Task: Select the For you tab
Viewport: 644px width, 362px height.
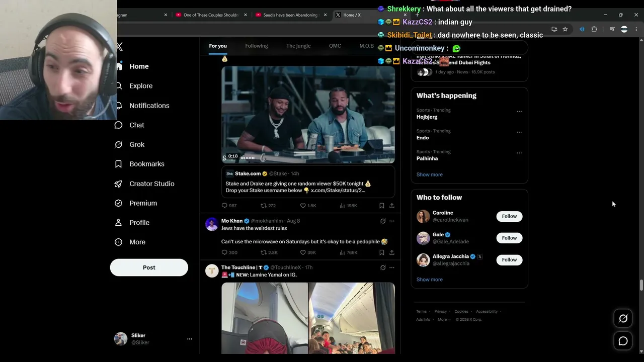Action: tap(218, 46)
